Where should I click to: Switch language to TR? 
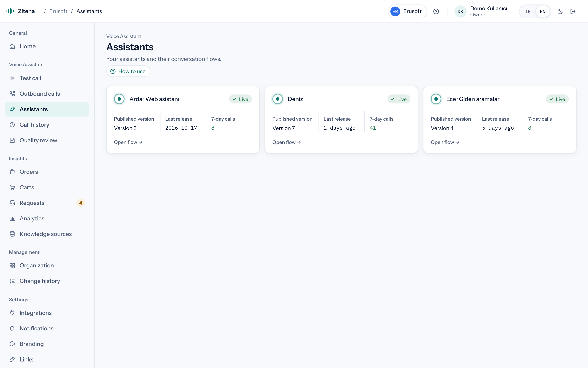pos(528,11)
